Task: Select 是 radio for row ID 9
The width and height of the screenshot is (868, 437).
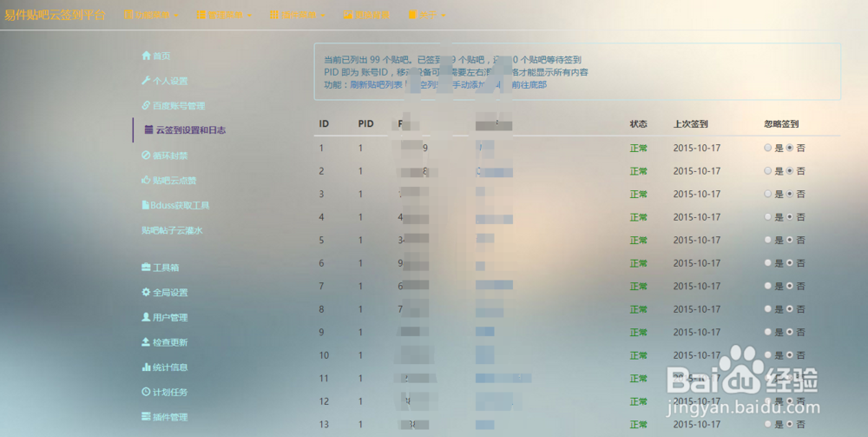Action: [x=767, y=332]
